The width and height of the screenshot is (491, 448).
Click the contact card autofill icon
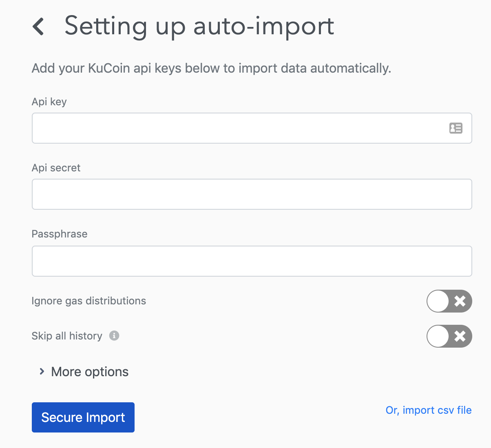(456, 128)
